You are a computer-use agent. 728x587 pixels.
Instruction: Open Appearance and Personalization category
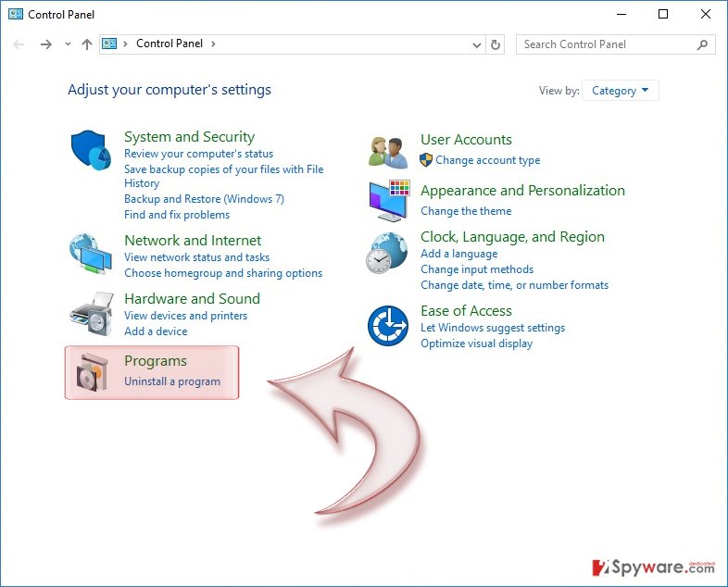(x=522, y=191)
